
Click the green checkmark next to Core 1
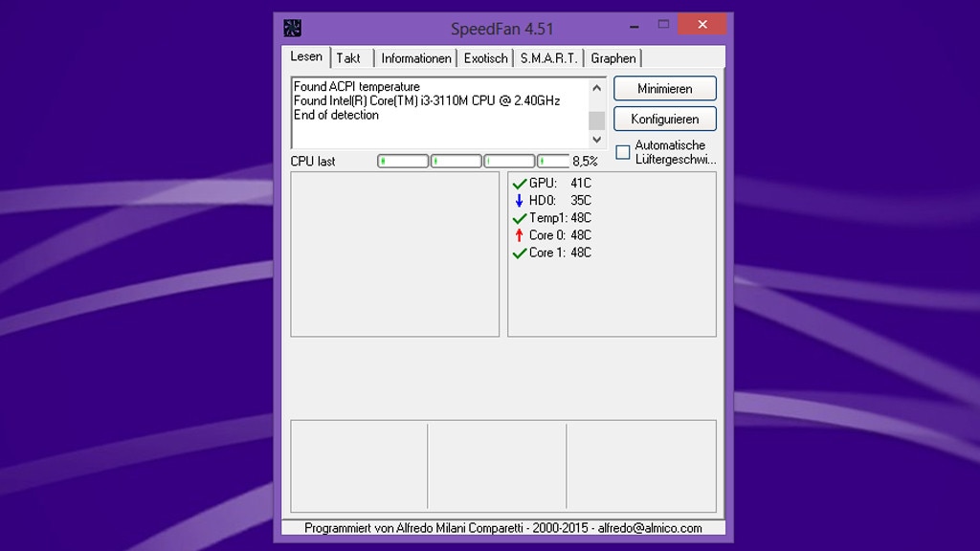click(x=520, y=253)
